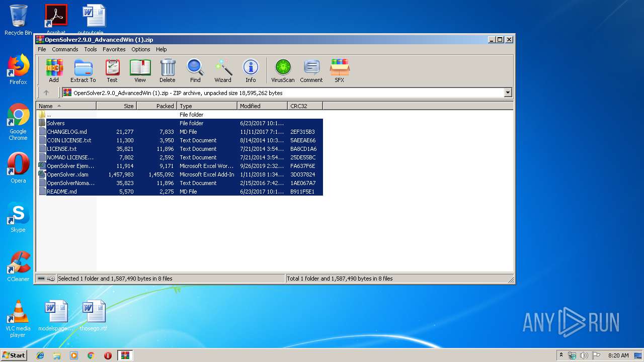Click the Delete trash can icon

[168, 71]
